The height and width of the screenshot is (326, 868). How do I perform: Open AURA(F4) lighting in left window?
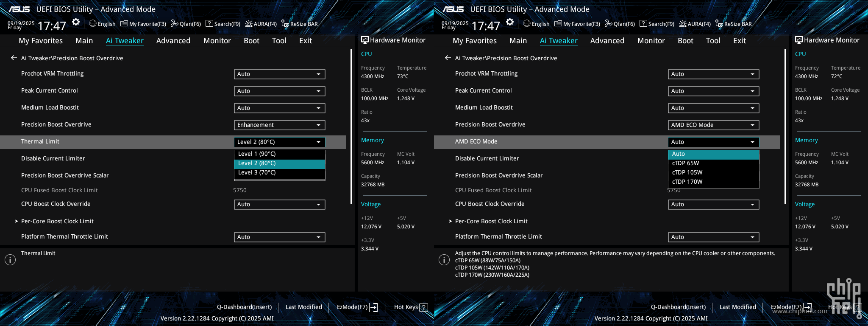261,24
